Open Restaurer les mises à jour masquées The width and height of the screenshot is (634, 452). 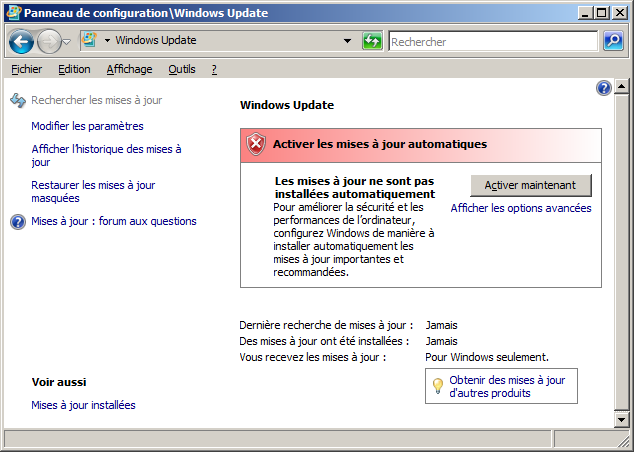(x=93, y=192)
